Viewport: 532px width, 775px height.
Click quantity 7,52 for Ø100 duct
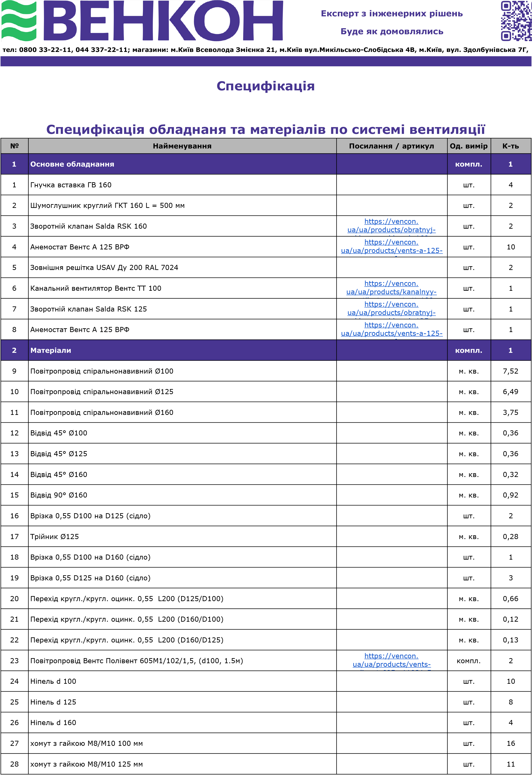click(x=510, y=371)
